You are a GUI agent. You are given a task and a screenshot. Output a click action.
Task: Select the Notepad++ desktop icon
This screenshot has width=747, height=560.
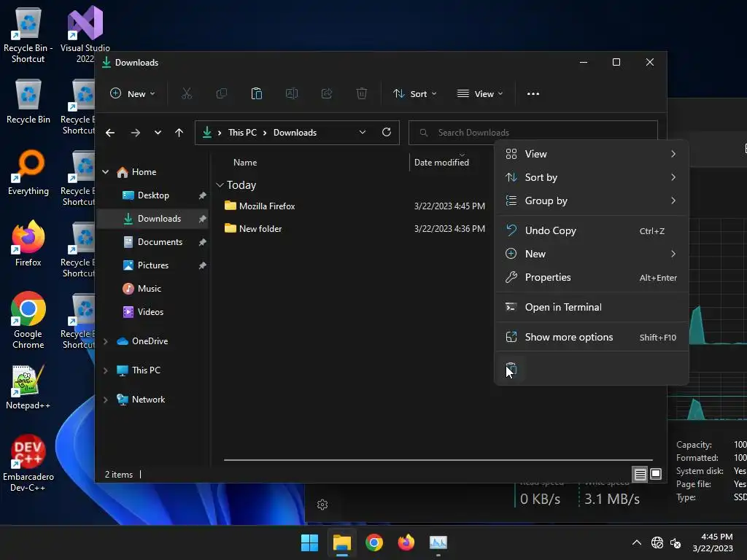pos(28,386)
